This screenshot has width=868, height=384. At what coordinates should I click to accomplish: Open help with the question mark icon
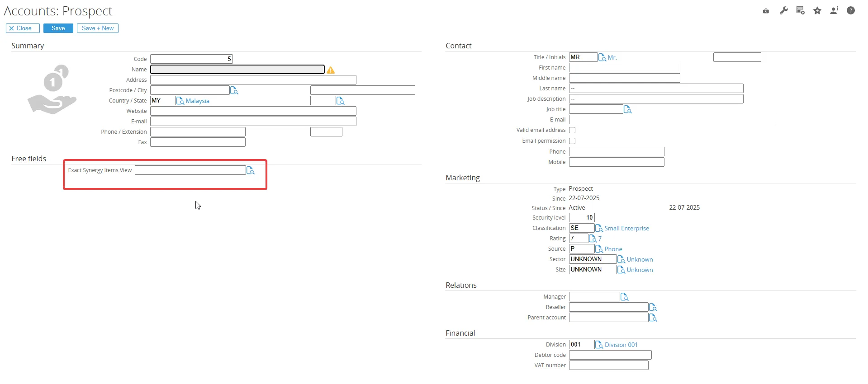click(850, 10)
